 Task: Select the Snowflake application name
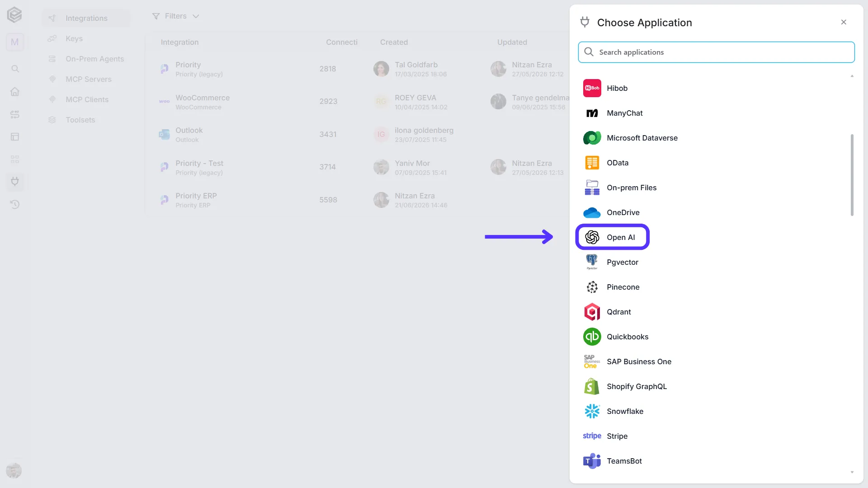point(625,411)
